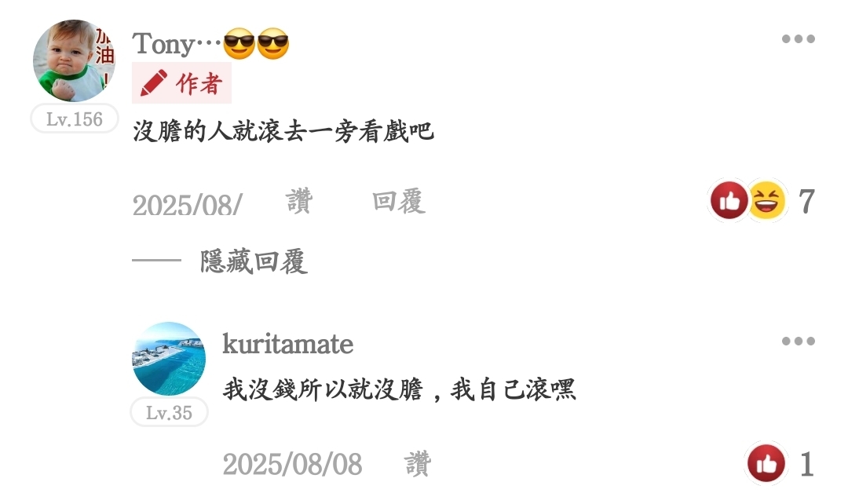Open kuritamate's pool avatar picture

(169, 359)
